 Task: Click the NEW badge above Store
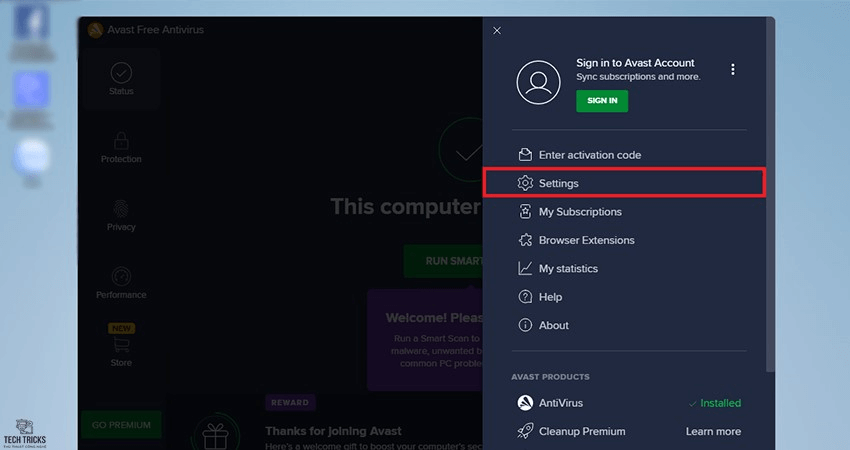121,329
